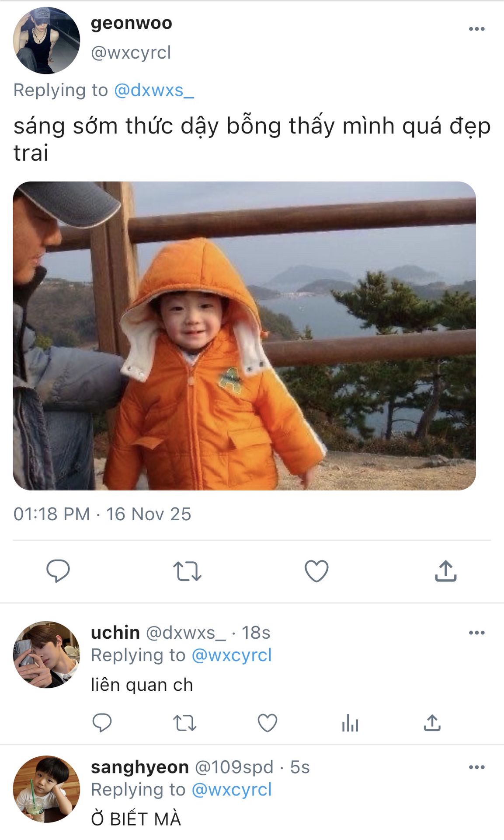The height and width of the screenshot is (840, 504).
Task: Reply to geonwoo's main tweet
Action: pyautogui.click(x=58, y=570)
